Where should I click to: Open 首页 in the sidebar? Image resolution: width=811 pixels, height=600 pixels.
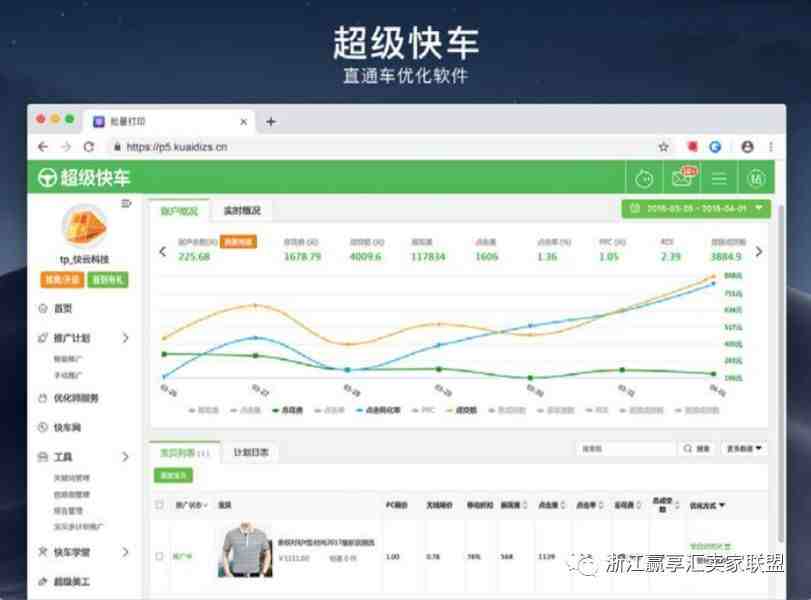pyautogui.click(x=63, y=309)
